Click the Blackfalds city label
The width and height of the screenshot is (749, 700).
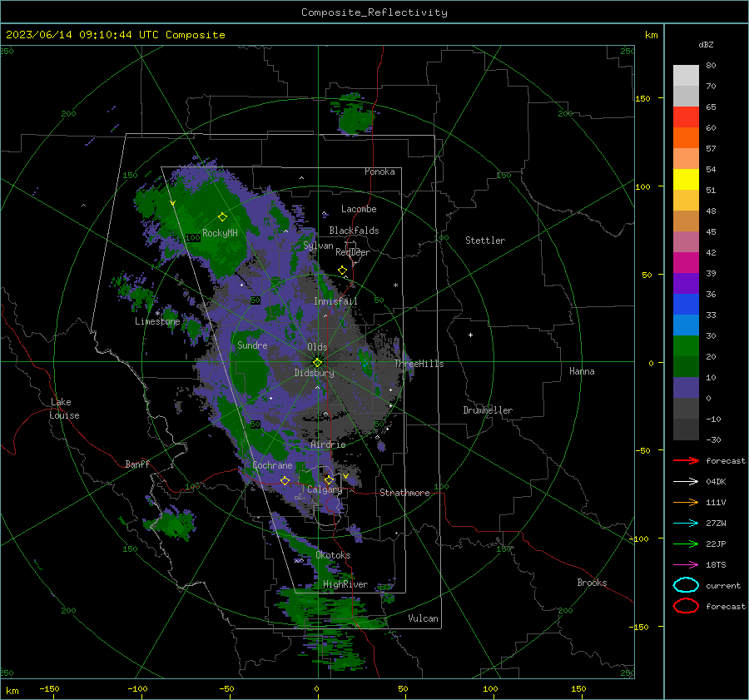(354, 231)
